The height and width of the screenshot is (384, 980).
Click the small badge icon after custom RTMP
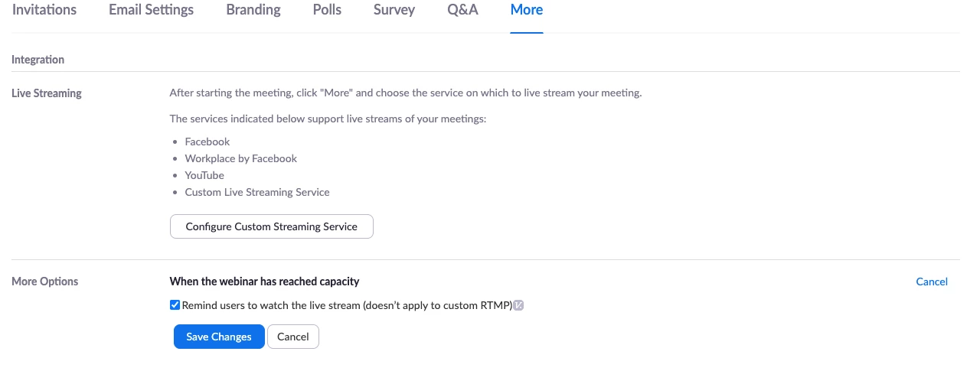coord(518,305)
